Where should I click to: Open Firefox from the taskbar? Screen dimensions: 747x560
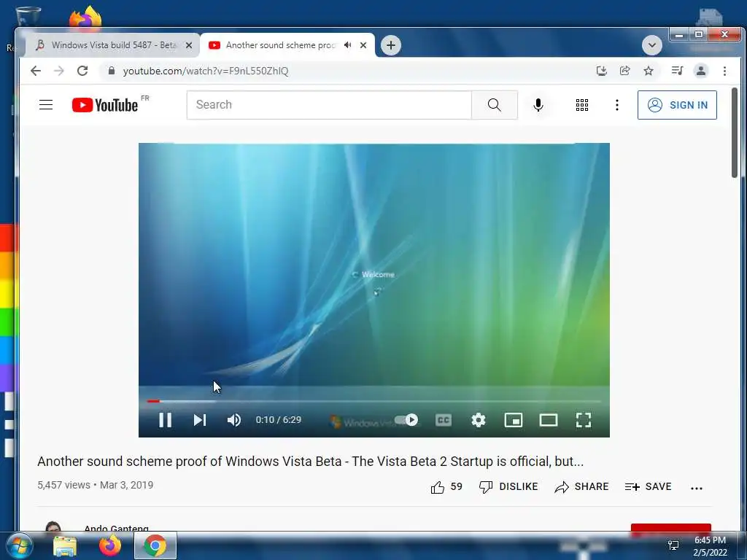[x=109, y=545]
